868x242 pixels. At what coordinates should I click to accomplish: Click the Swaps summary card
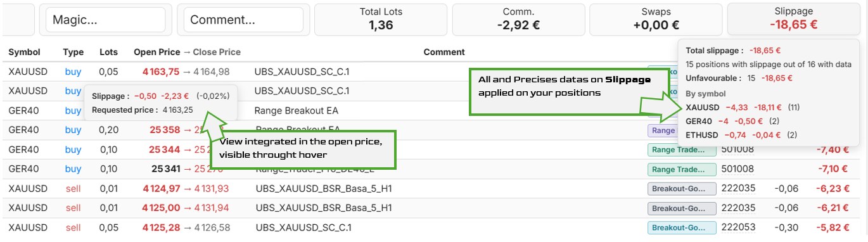coord(656,19)
